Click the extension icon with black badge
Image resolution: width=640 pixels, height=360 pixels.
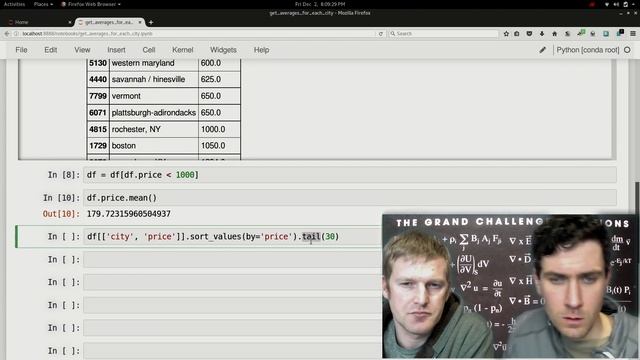click(x=620, y=33)
